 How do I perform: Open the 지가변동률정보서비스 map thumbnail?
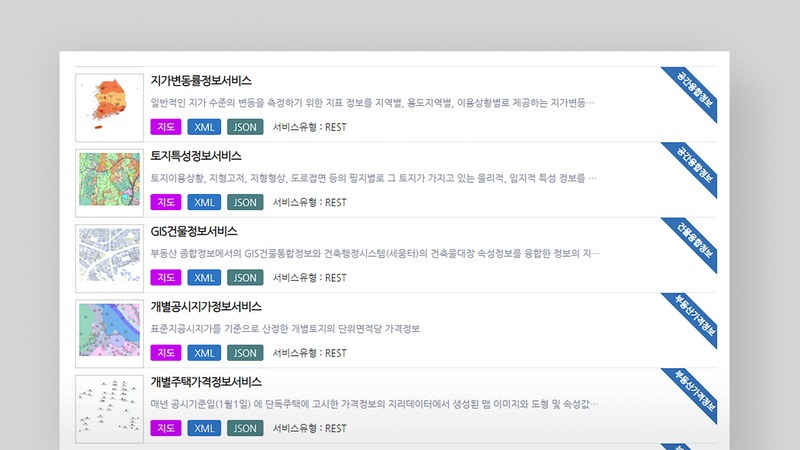tap(109, 105)
